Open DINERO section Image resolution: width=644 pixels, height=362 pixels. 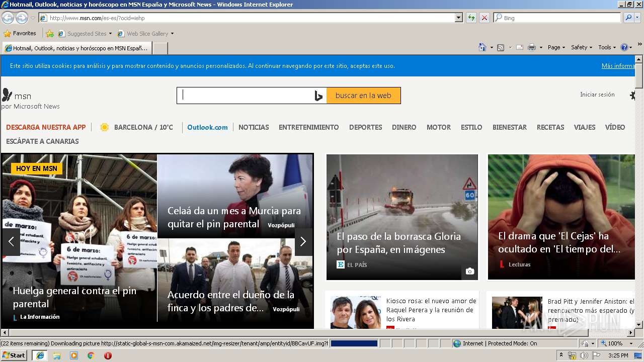click(404, 127)
